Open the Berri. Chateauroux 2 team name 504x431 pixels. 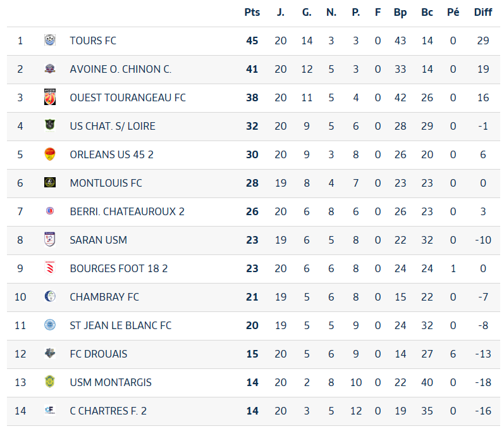coord(127,211)
